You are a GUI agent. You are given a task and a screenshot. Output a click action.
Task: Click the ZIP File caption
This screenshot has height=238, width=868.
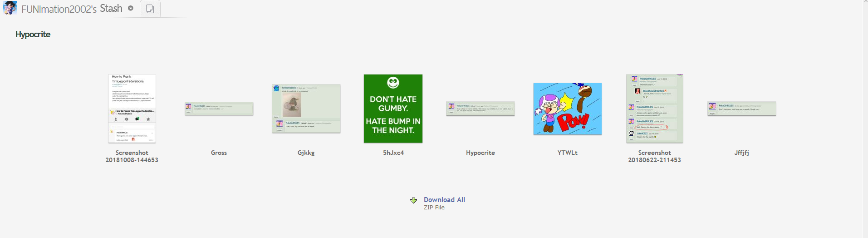point(434,208)
